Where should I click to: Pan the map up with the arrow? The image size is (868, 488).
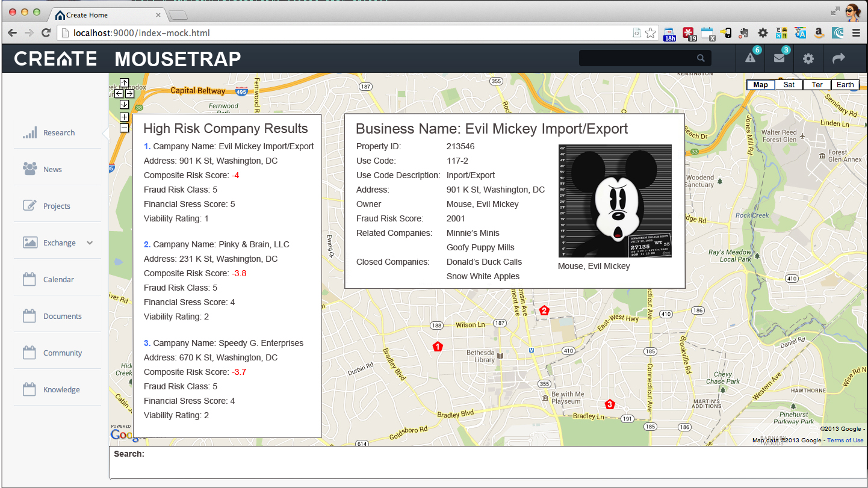(x=124, y=83)
